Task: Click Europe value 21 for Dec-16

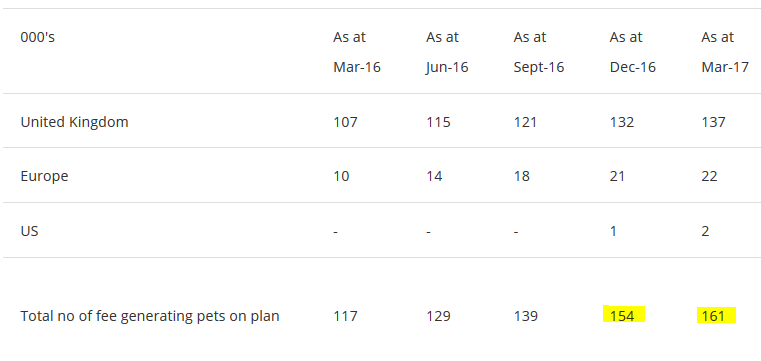Action: coord(617,176)
